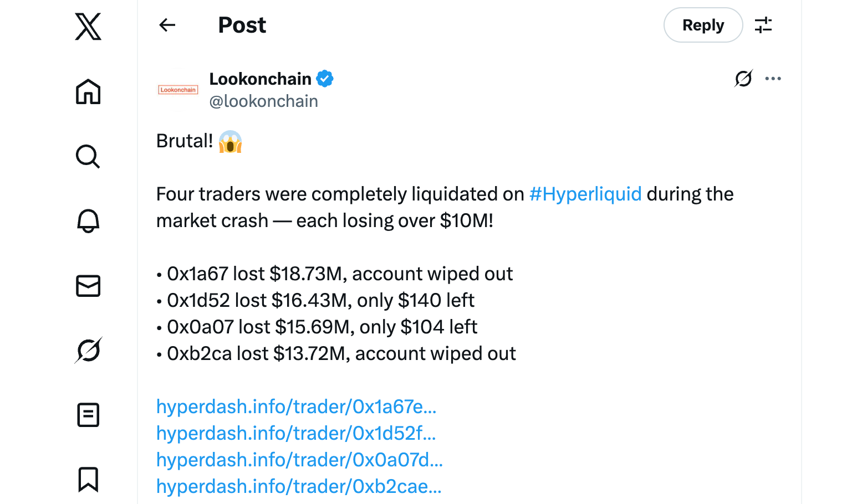Open the post's three-dot More menu
The width and height of the screenshot is (857, 504).
773,79
